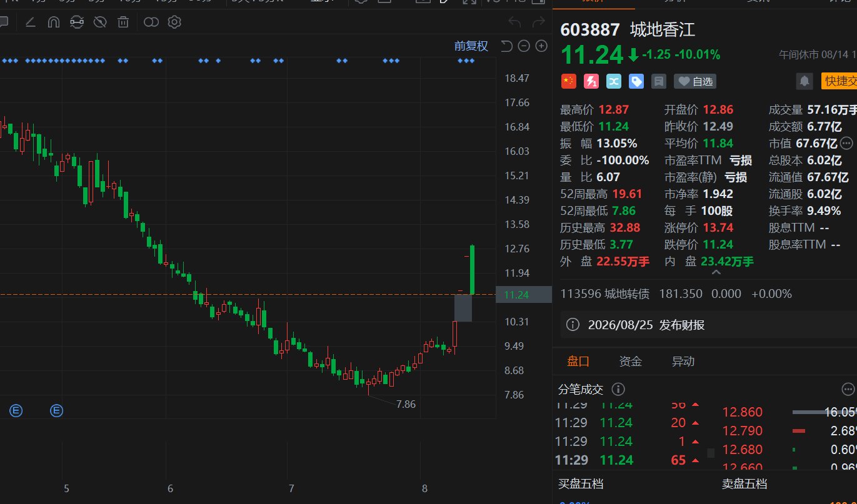857x504 pixels.
Task: Click the 量比 6.07 value
Action: pyautogui.click(x=609, y=177)
